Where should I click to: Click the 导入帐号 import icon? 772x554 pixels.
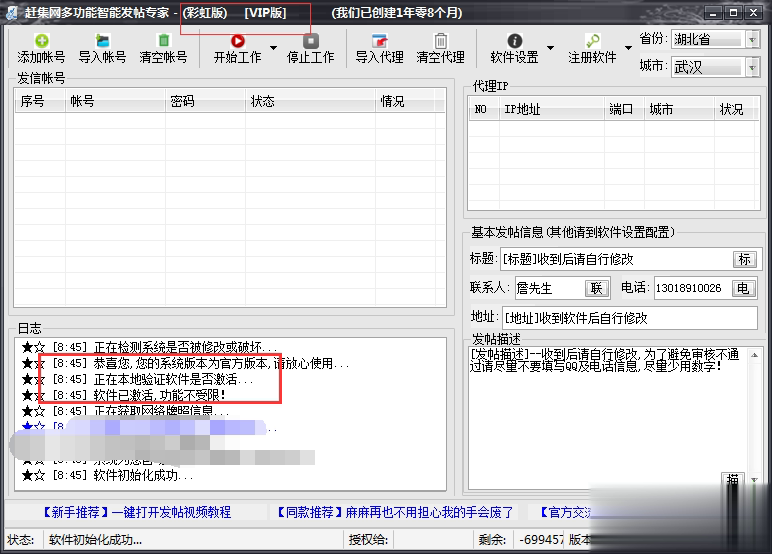102,40
